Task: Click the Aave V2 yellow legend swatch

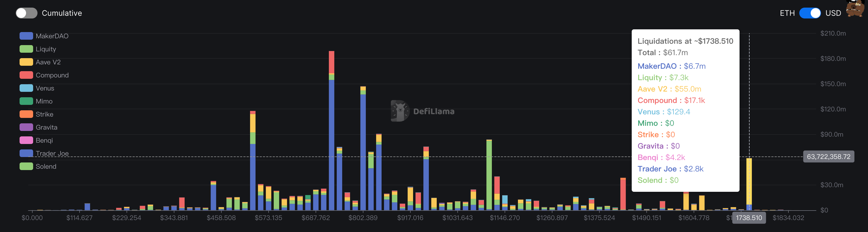Action: 26,62
